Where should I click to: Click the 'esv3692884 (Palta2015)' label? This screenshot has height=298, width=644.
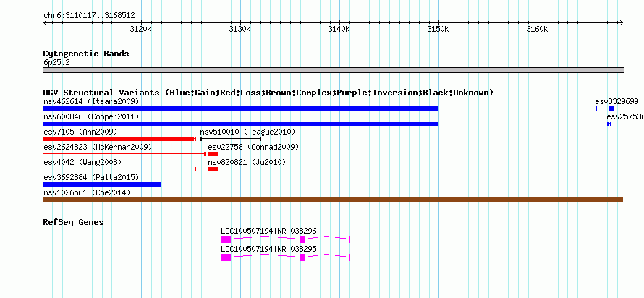point(91,177)
